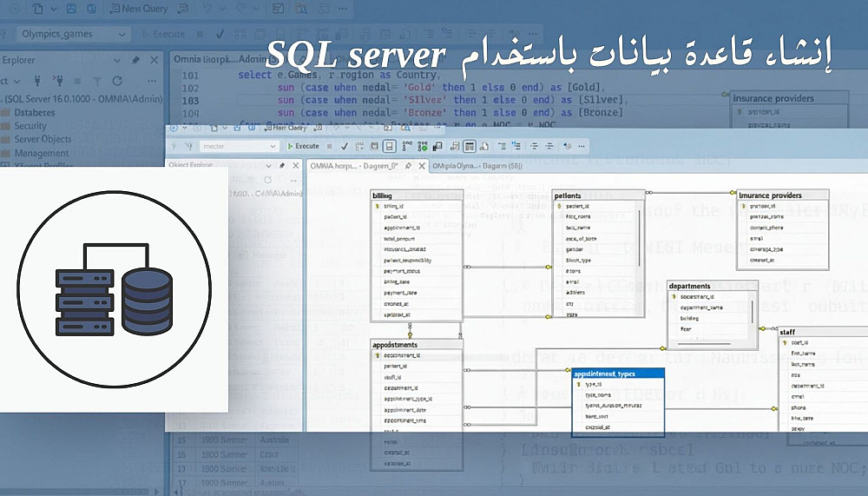This screenshot has height=496, width=868.
Task: Close the front Object Explorer panel
Action: (x=296, y=166)
